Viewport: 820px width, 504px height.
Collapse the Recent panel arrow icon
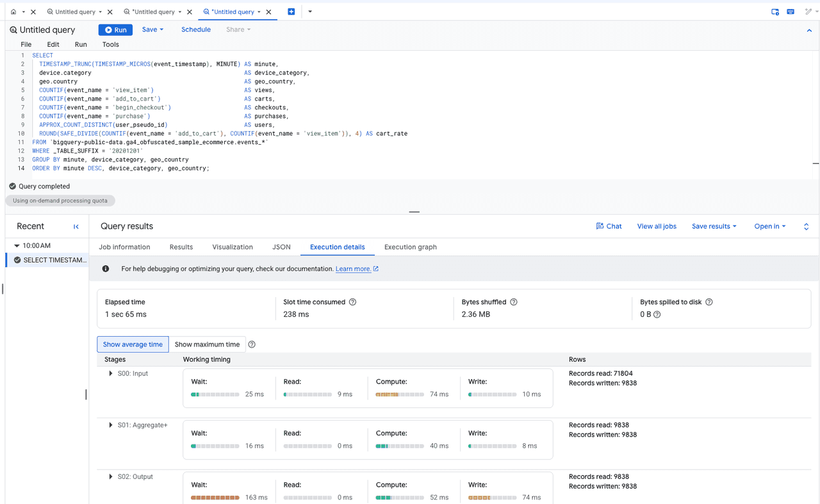76,227
